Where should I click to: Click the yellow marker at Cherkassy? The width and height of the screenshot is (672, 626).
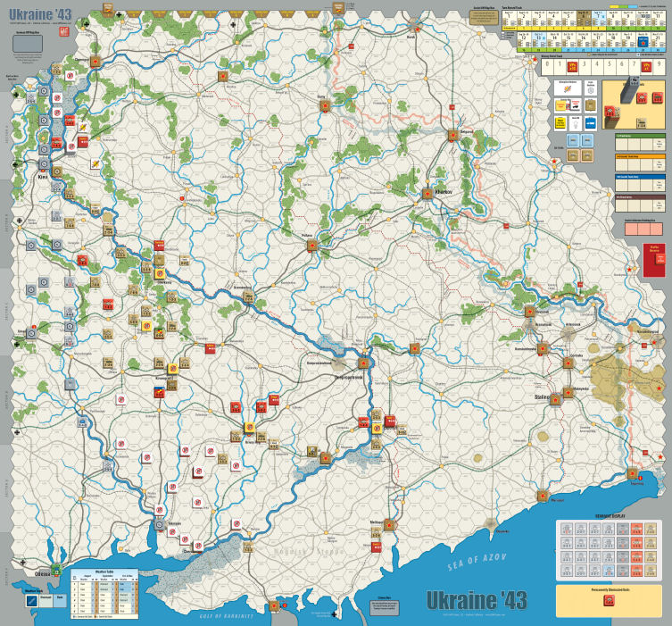coord(160,273)
